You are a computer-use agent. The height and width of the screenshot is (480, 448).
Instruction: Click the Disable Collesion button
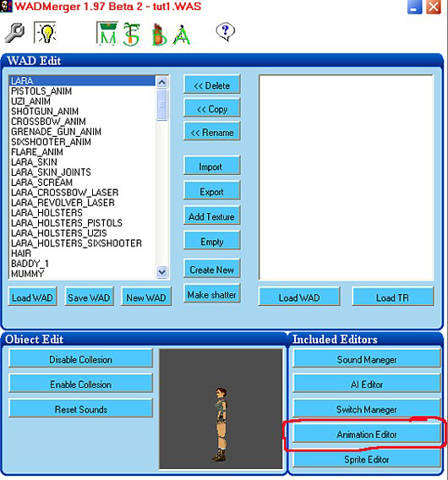point(81,358)
